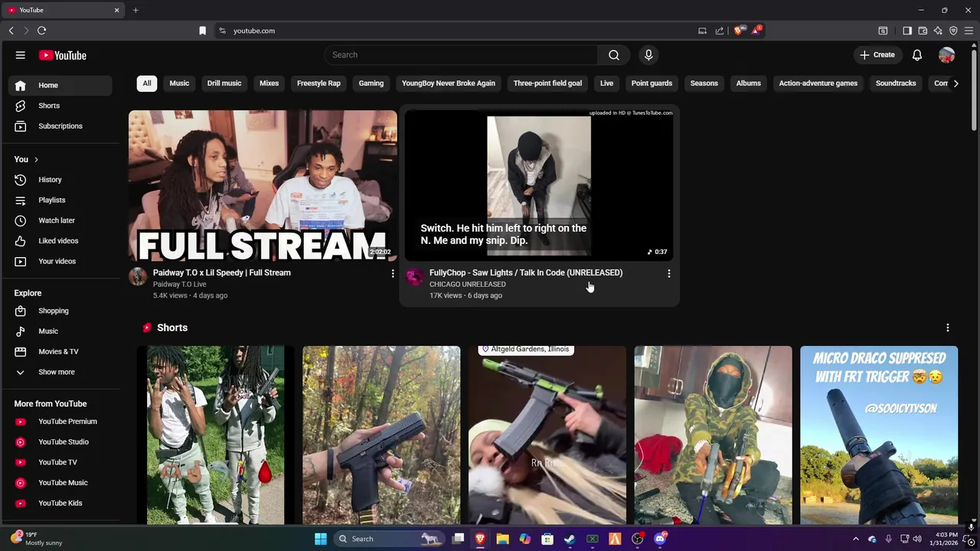The height and width of the screenshot is (551, 980).
Task: Select the Freestyle Rap filter chip
Action: point(318,83)
